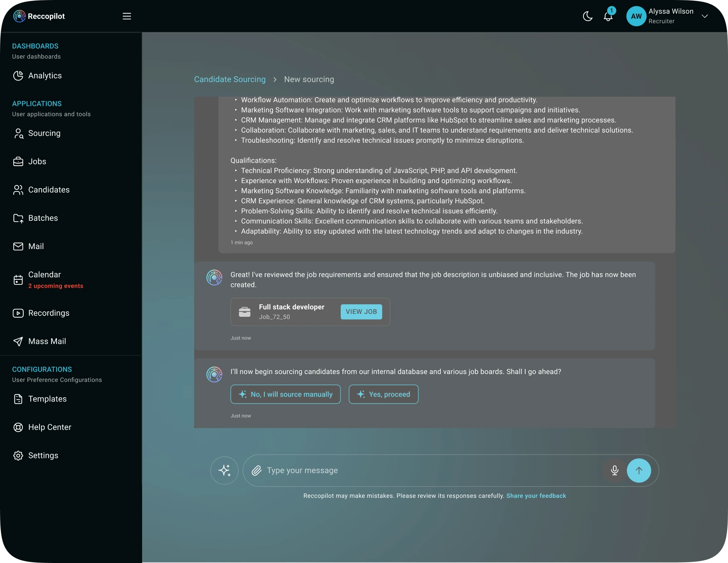
Task: Toggle dark mode with the moon icon
Action: (x=588, y=16)
